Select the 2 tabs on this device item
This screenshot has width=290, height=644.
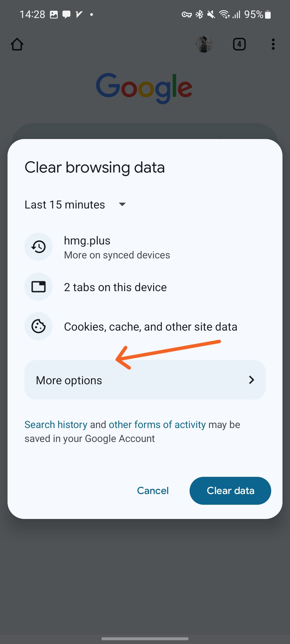[x=115, y=287]
